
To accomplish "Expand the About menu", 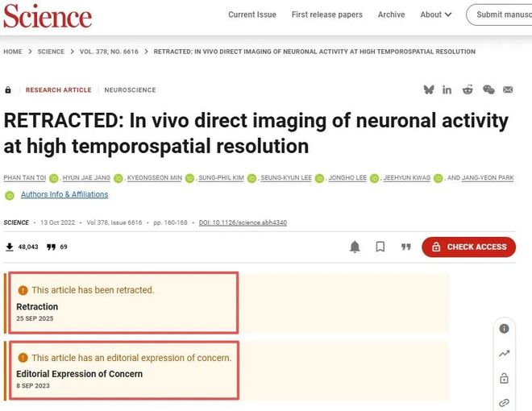I will point(436,15).
